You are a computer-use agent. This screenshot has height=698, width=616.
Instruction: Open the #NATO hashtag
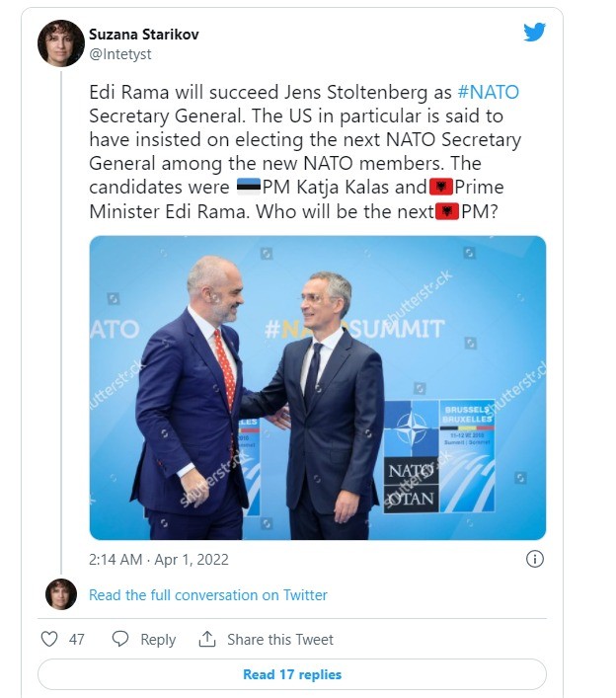488,93
